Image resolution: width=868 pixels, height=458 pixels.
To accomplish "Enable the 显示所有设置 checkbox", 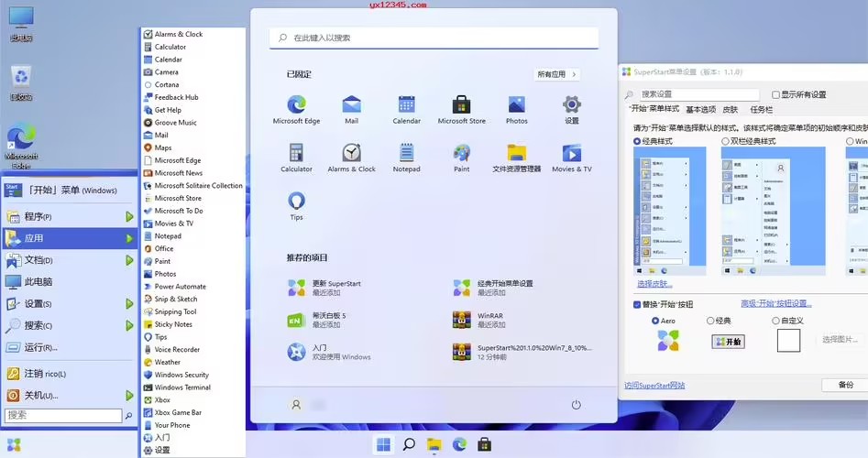I will [775, 94].
